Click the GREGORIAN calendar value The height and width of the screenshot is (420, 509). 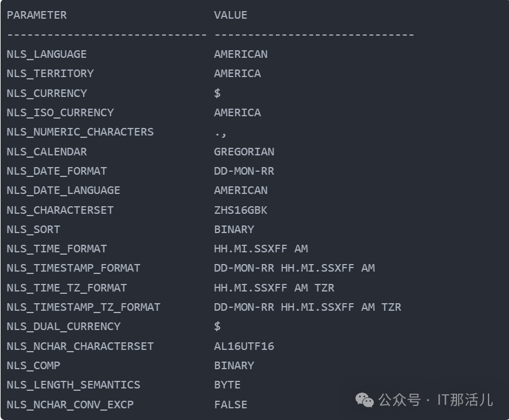(x=244, y=151)
